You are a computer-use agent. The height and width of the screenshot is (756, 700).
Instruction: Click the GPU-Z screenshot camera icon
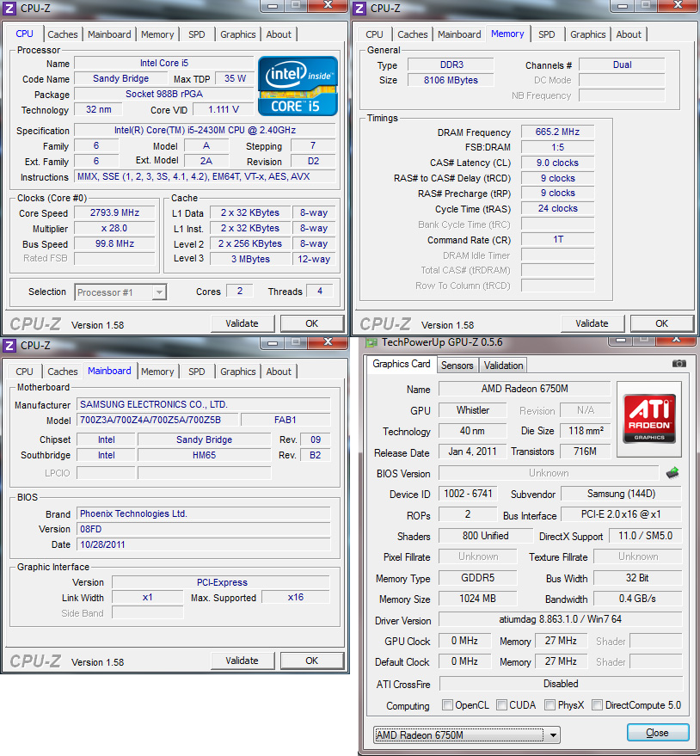[x=679, y=364]
